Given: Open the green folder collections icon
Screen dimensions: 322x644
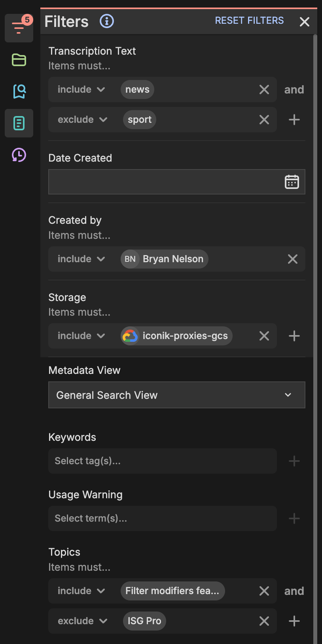Looking at the screenshot, I should [19, 60].
